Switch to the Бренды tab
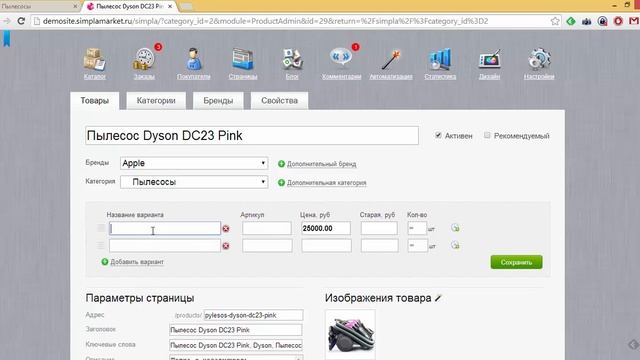This screenshot has height=360, width=640. pyautogui.click(x=218, y=101)
